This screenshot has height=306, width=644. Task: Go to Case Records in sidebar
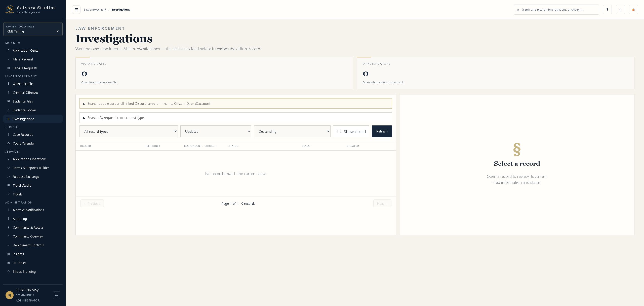pos(33,134)
